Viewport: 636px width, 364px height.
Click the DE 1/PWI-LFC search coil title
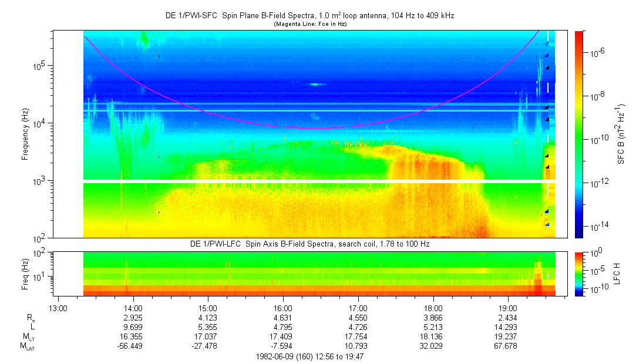click(309, 244)
